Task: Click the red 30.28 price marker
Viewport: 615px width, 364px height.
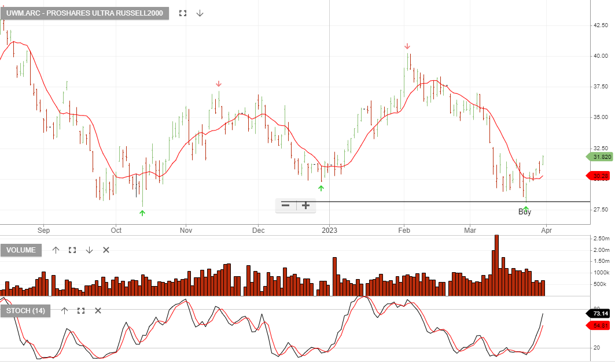Action: (x=597, y=176)
